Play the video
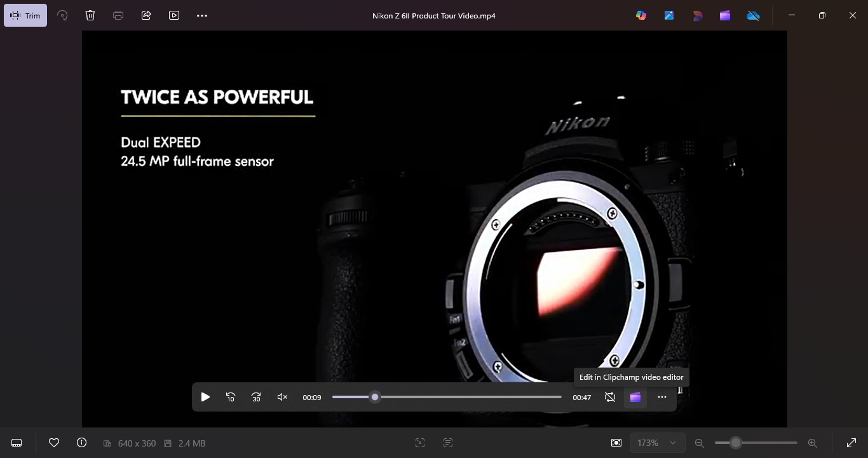The image size is (868, 458). [205, 397]
